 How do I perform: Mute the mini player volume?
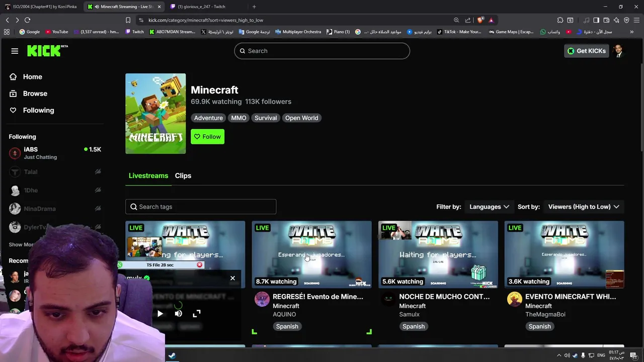pos(178,314)
